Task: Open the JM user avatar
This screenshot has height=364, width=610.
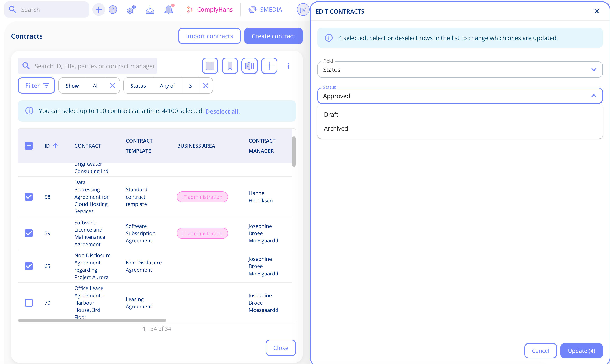Action: pyautogui.click(x=303, y=10)
